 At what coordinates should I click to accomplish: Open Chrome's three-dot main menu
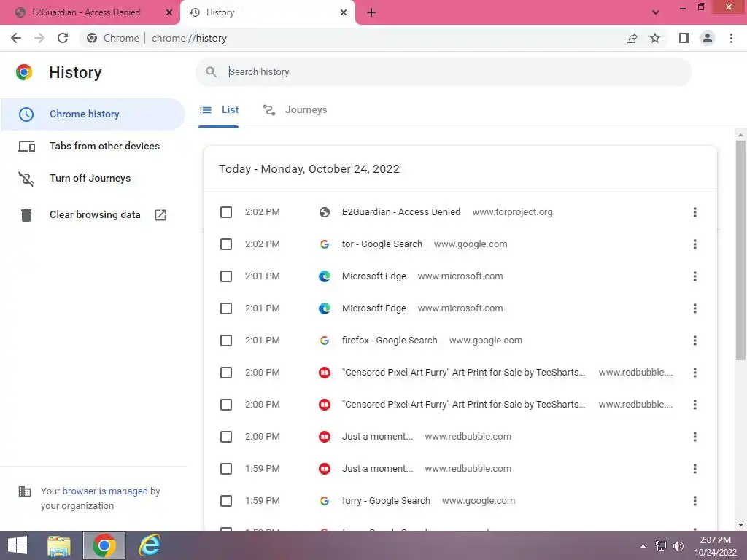[731, 38]
